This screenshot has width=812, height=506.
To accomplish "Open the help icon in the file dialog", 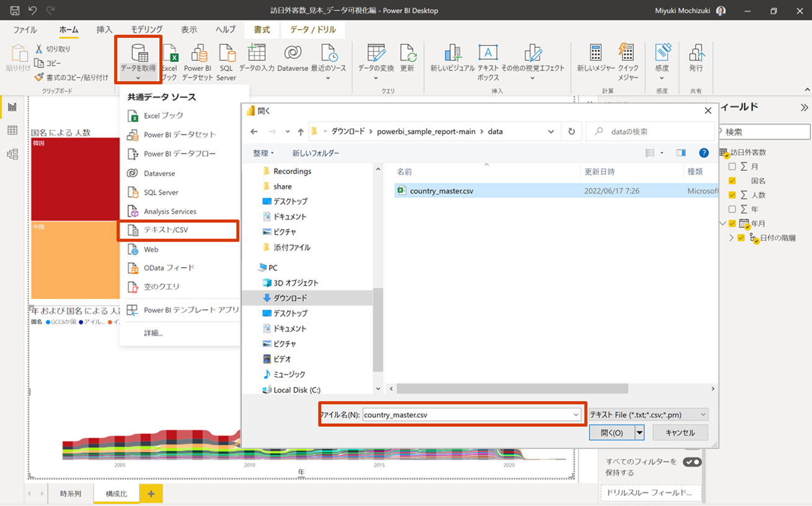I will [704, 152].
